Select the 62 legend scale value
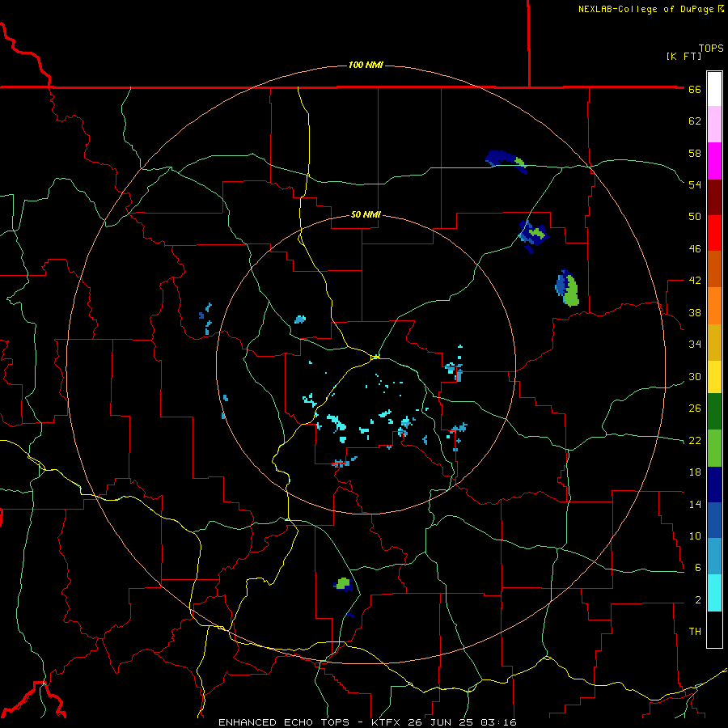This screenshot has width=728, height=728. point(695,121)
